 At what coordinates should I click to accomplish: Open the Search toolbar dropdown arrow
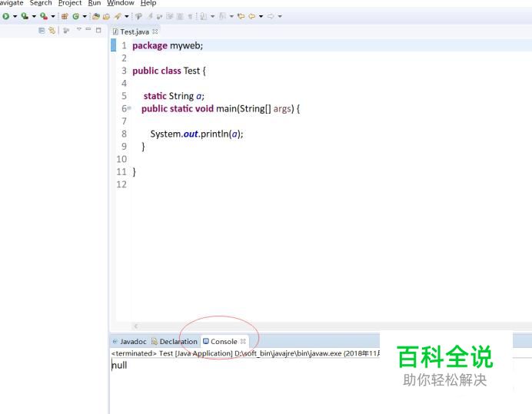[127, 16]
